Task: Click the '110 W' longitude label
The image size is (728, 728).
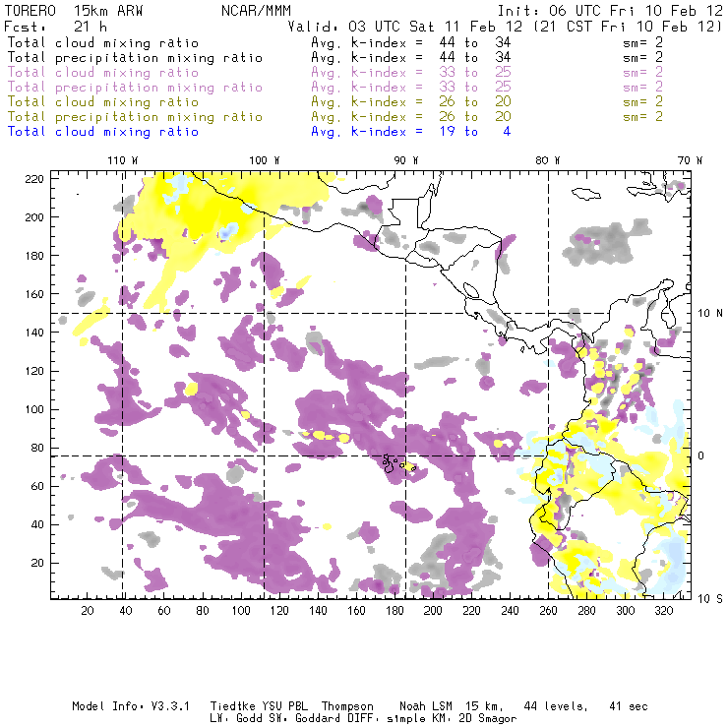Action: click(x=123, y=160)
